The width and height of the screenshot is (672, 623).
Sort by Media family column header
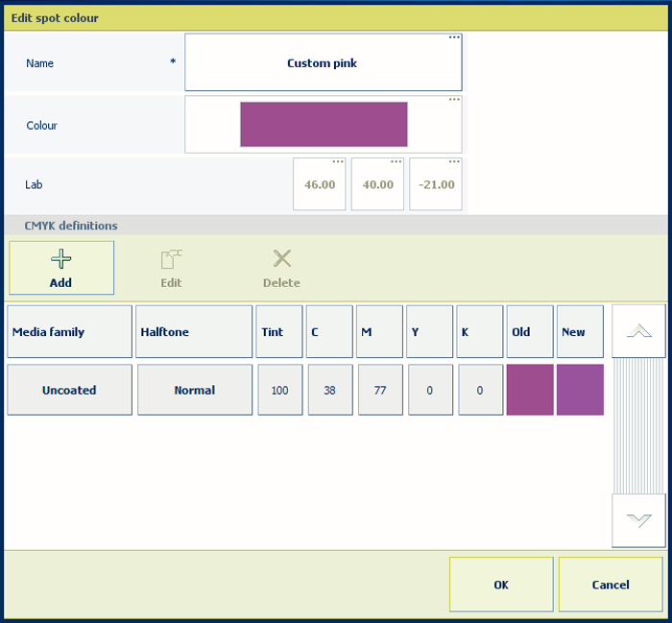[69, 332]
